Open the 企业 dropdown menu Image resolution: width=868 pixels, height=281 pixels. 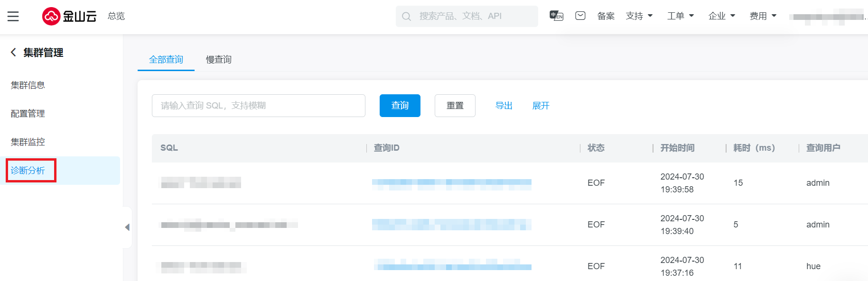click(721, 16)
